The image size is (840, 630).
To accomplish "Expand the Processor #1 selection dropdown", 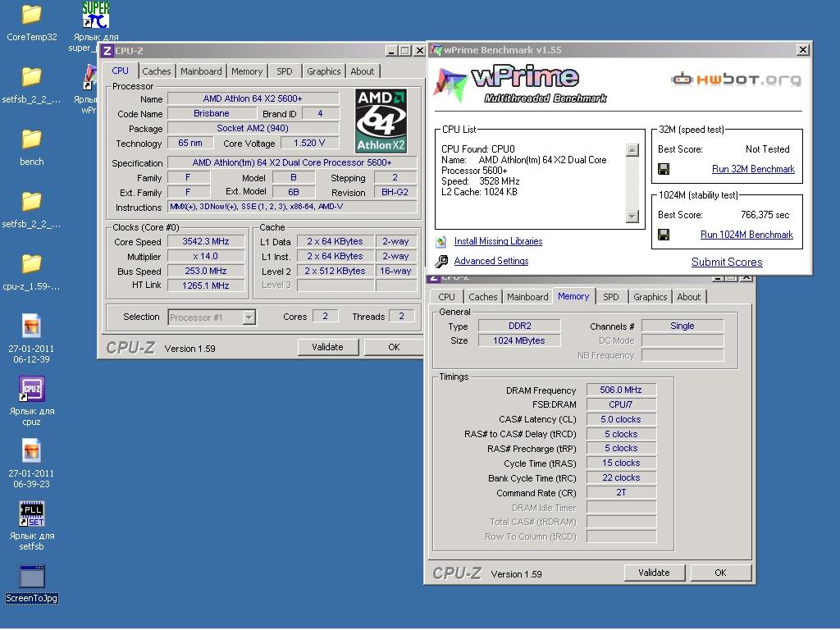I will 249,317.
